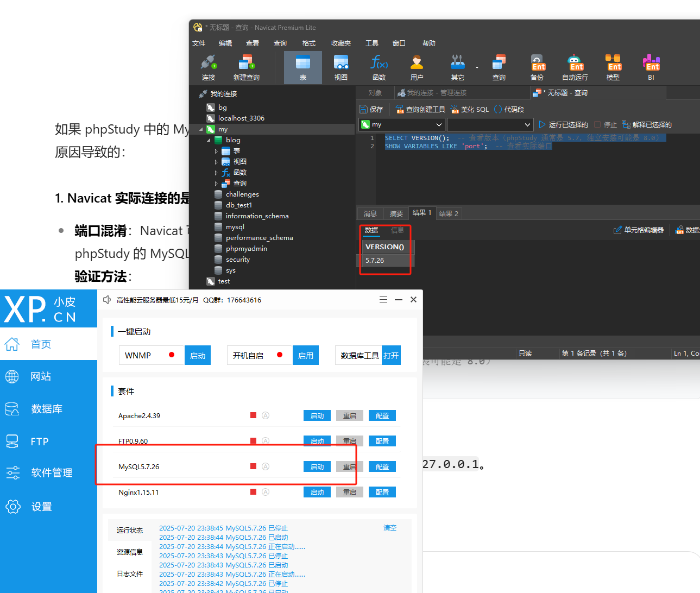Switch to the 结果 2 result tab
Viewport: 700px width, 593px height.
tap(449, 213)
